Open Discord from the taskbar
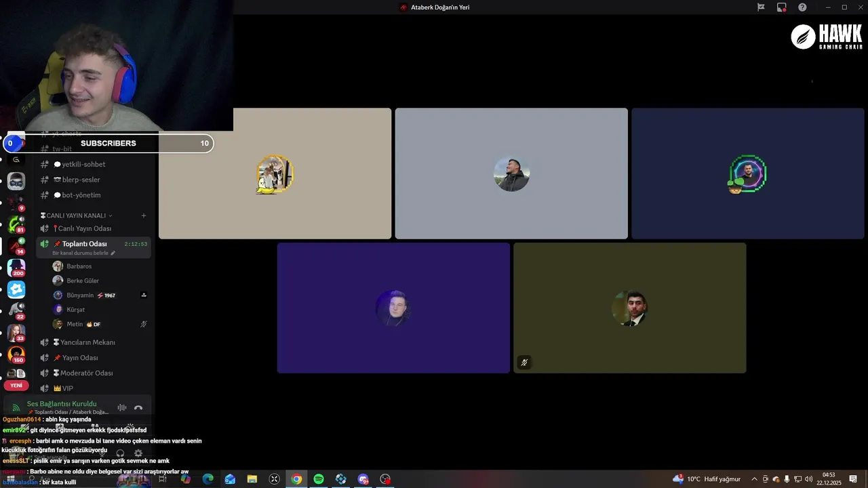This screenshot has height=488, width=868. click(x=363, y=479)
